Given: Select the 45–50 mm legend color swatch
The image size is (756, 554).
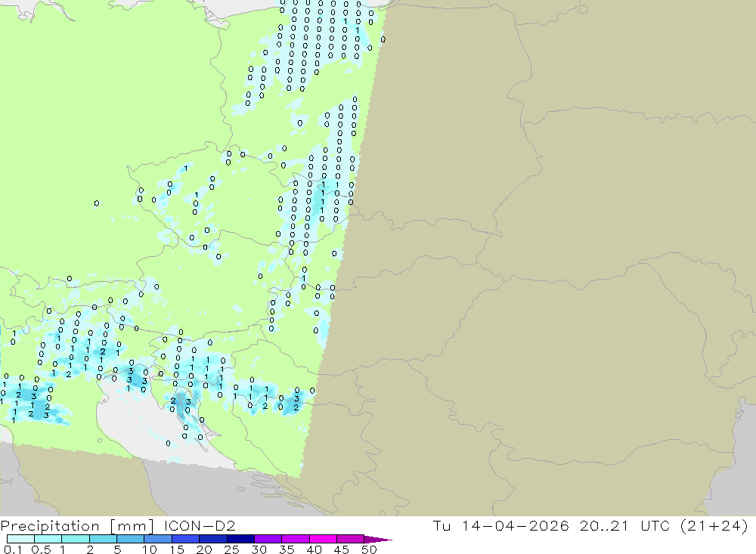Looking at the screenshot, I should point(350,539).
